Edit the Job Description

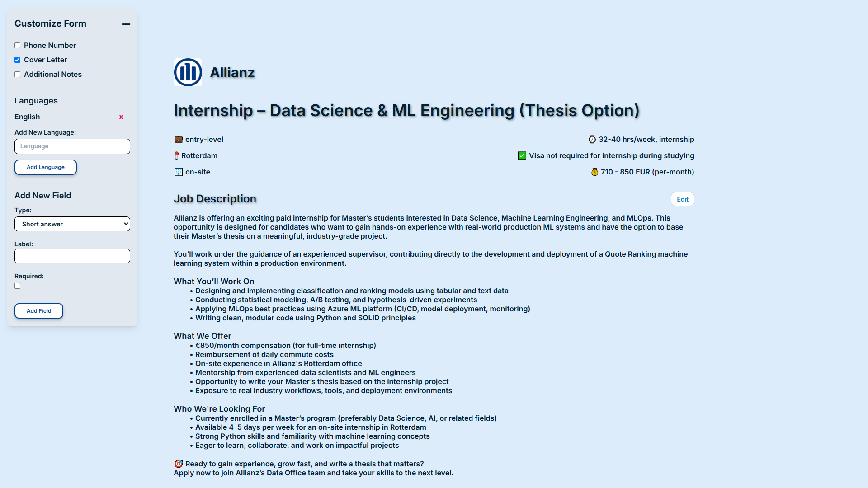click(x=682, y=199)
